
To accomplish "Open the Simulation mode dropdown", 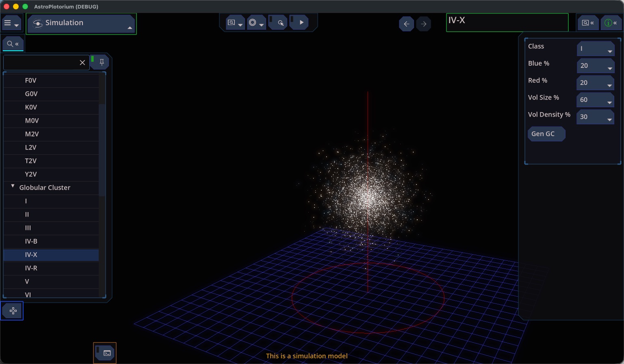I will click(81, 24).
